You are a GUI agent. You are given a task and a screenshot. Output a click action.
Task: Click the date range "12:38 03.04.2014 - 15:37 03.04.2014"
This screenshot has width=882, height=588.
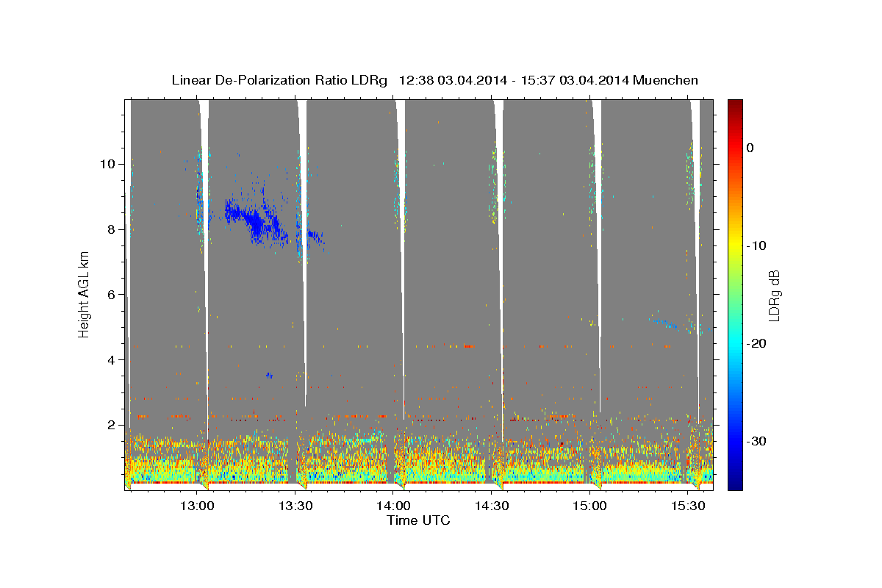[514, 80]
